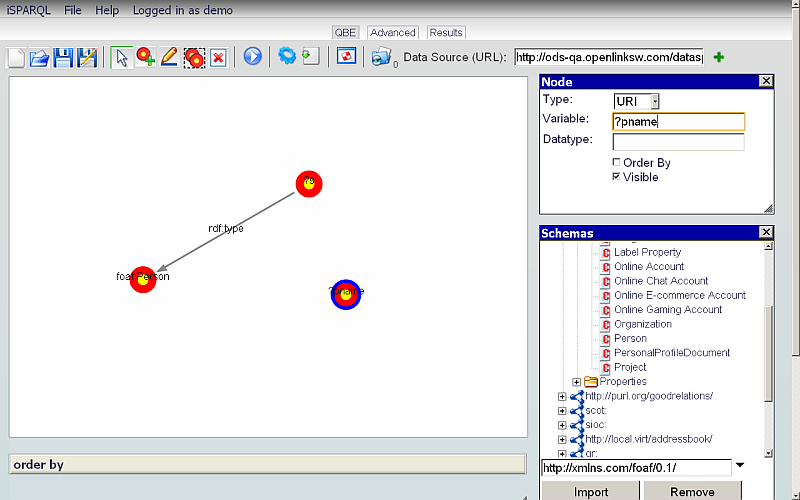Enable the Order By checkbox

[616, 162]
